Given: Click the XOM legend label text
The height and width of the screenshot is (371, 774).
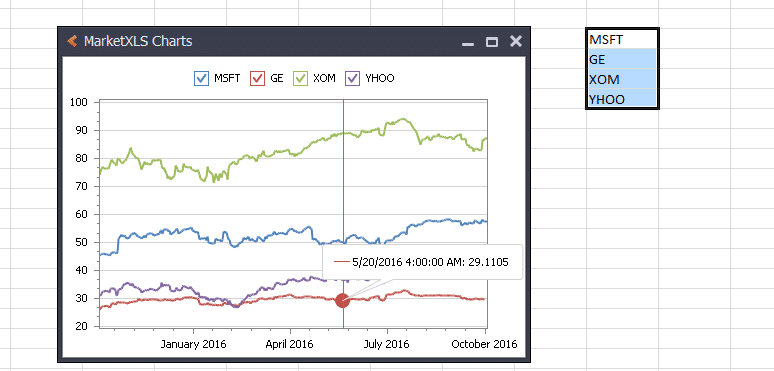Looking at the screenshot, I should point(324,78).
